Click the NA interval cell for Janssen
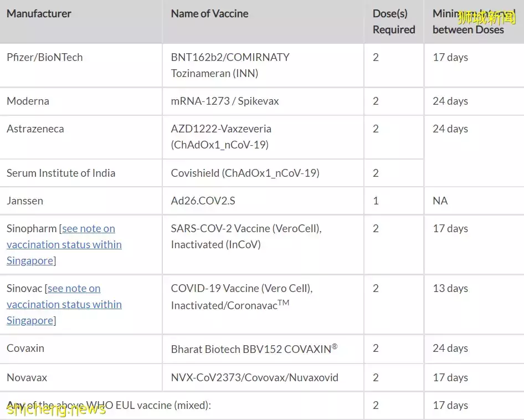Screen dimensions: 524x420 (440, 201)
